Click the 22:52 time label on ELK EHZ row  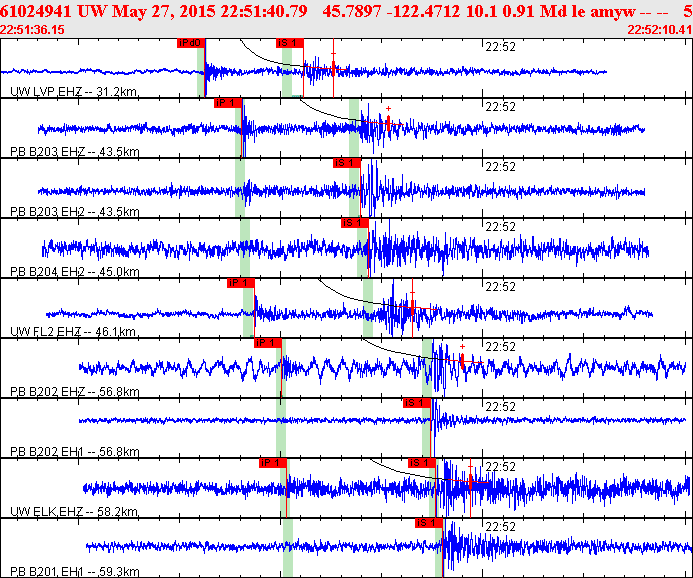point(500,467)
